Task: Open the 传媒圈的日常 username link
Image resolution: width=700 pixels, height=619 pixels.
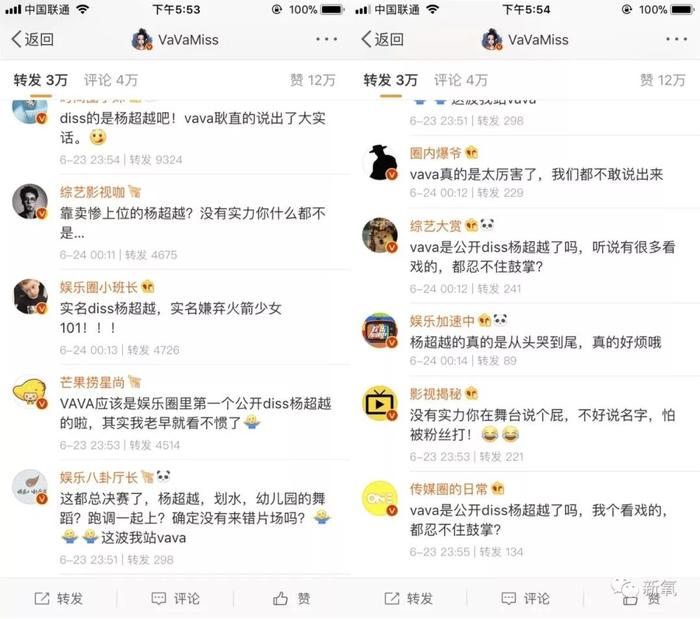Action: [x=449, y=490]
